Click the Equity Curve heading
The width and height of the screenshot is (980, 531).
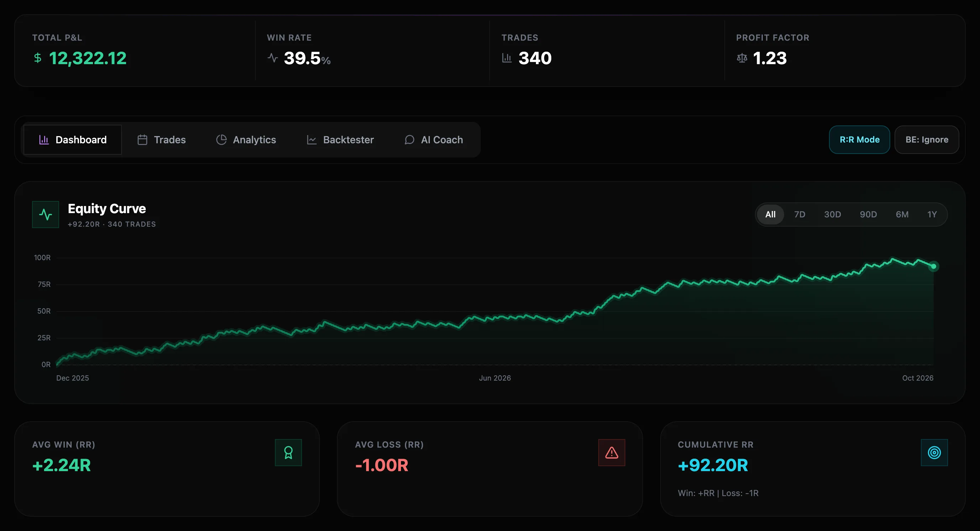coord(107,208)
